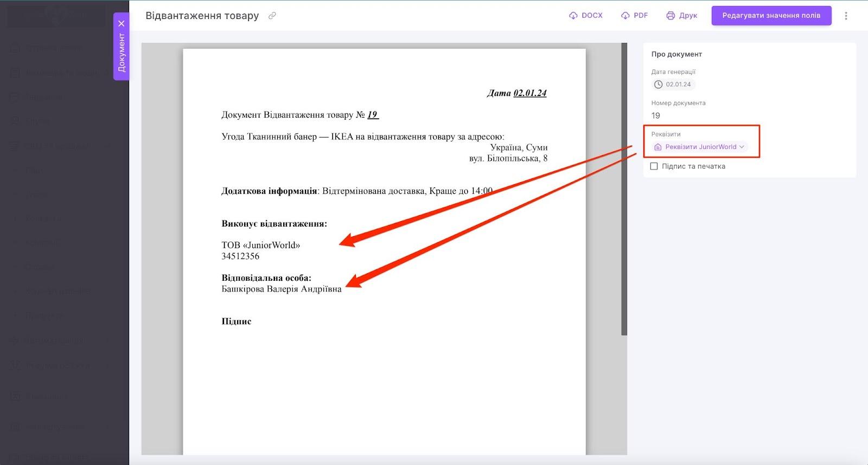The image size is (868, 465).
Task: Click the 02.01.24 generation date chip
Action: 673,85
